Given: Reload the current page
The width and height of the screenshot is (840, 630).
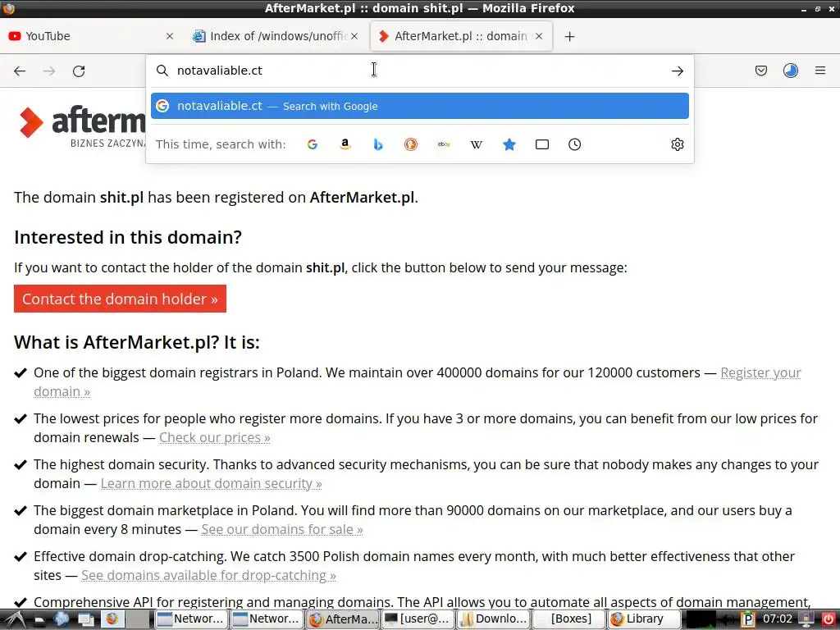Looking at the screenshot, I should [79, 71].
